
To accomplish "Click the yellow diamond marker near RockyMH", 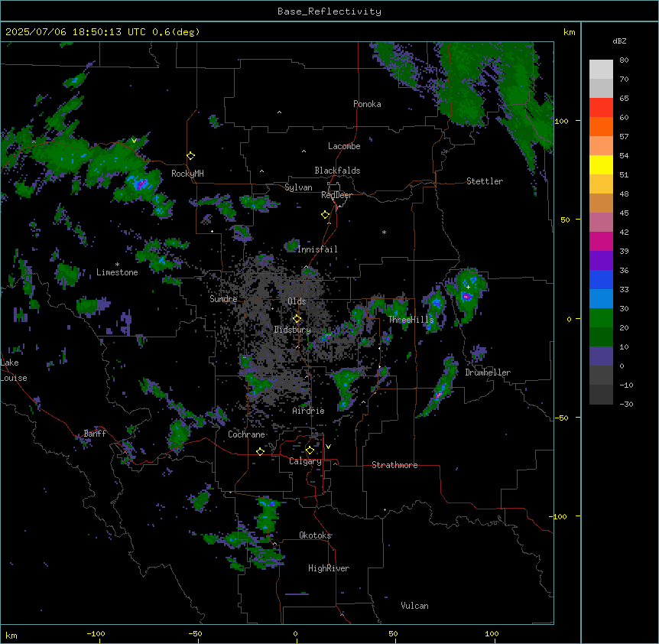I will pyautogui.click(x=190, y=156).
